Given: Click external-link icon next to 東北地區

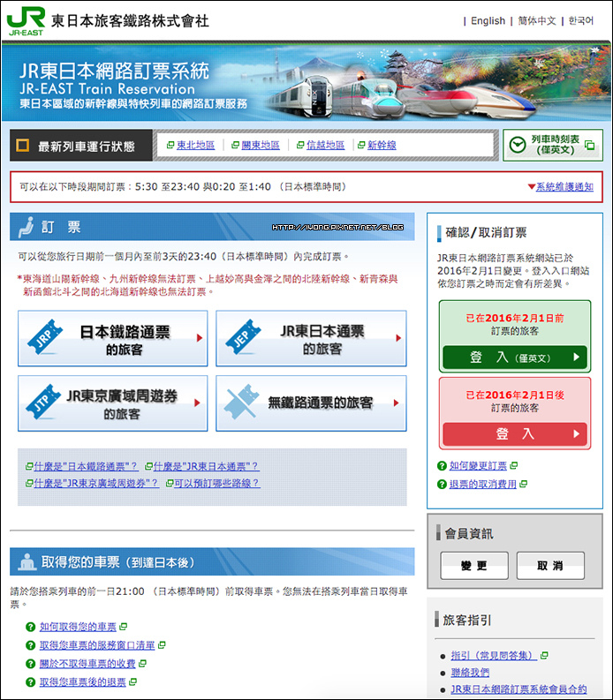Looking at the screenshot, I should click(x=170, y=145).
